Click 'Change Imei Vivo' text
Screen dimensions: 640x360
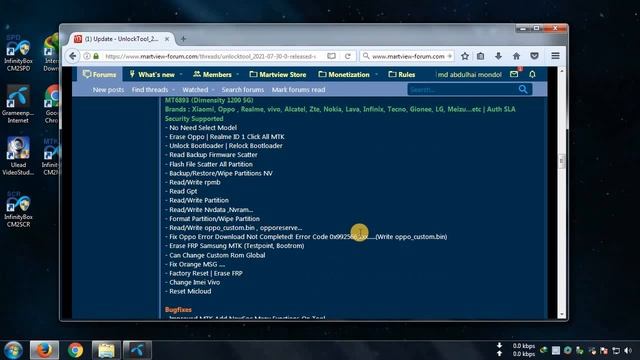click(x=194, y=282)
